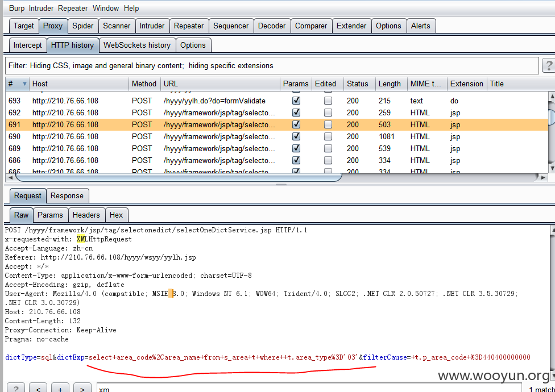This screenshot has width=555, height=392.
Task: Click the history filter bar
Action: (x=272, y=66)
